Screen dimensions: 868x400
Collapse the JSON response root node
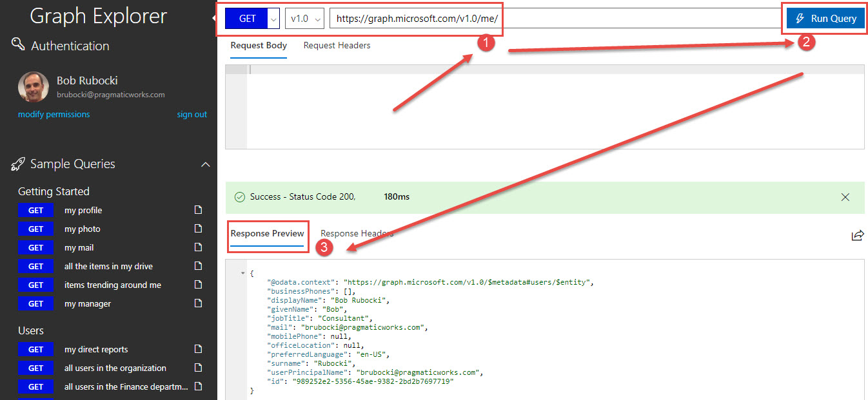243,272
